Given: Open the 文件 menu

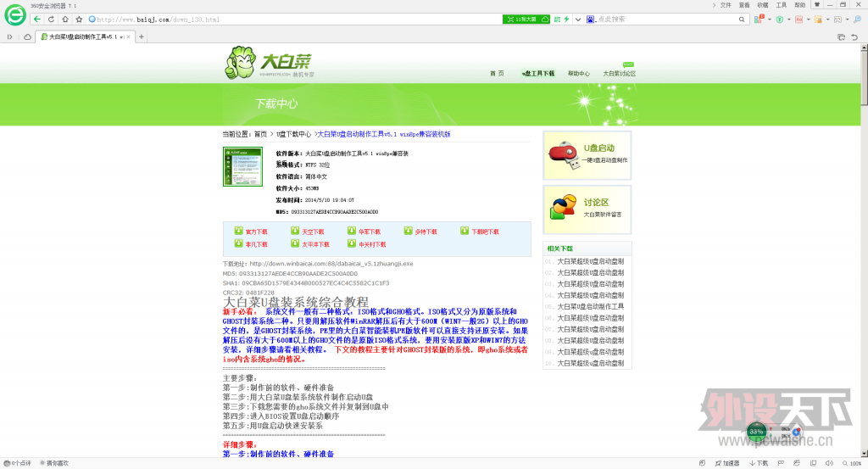Looking at the screenshot, I should [x=726, y=5].
